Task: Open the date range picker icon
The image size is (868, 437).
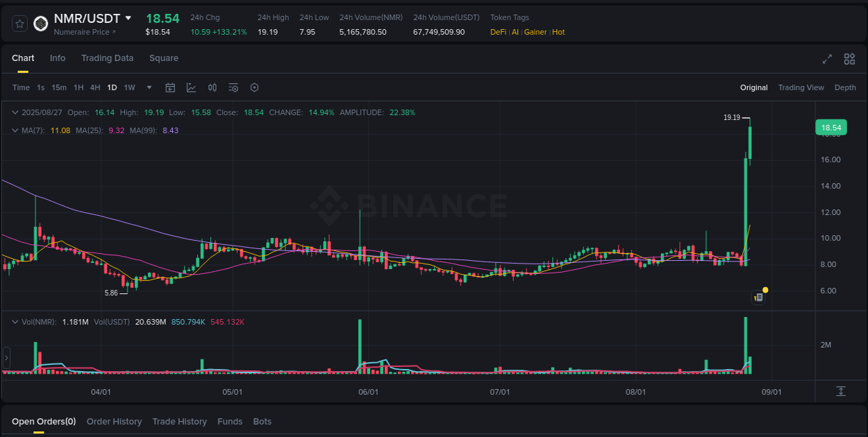Action: 170,87
